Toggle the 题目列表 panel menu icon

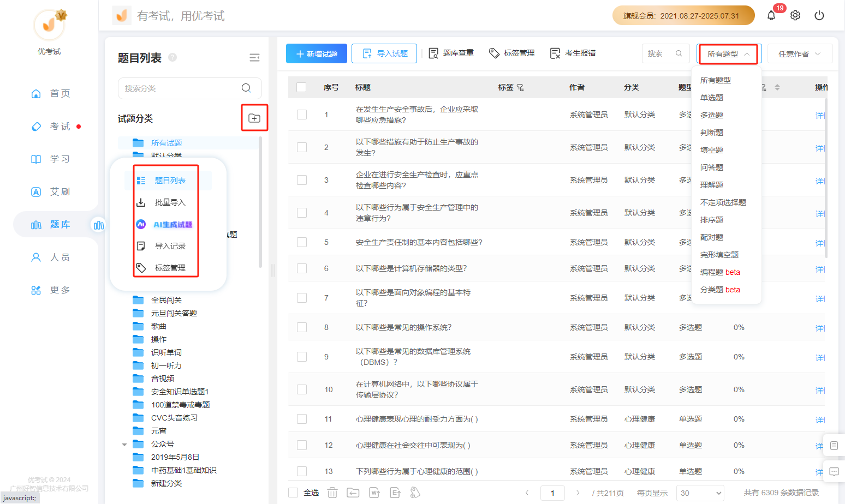pos(254,58)
